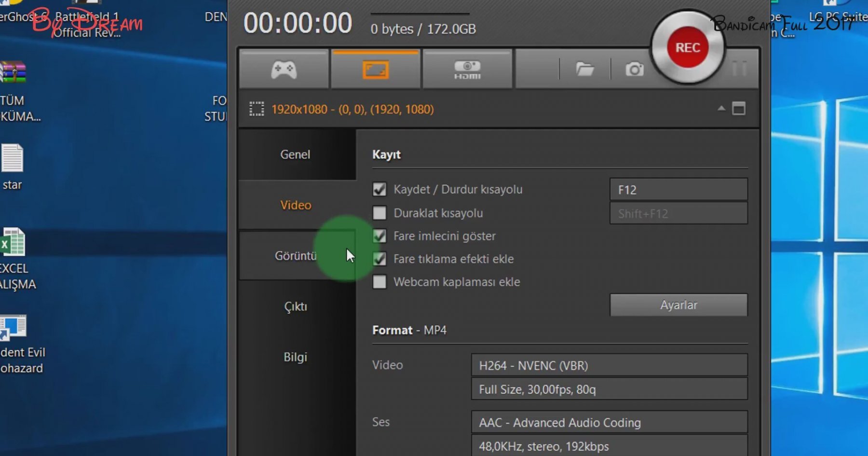
Task: Click AAC - Advanced Audio Coding field
Action: pos(610,422)
